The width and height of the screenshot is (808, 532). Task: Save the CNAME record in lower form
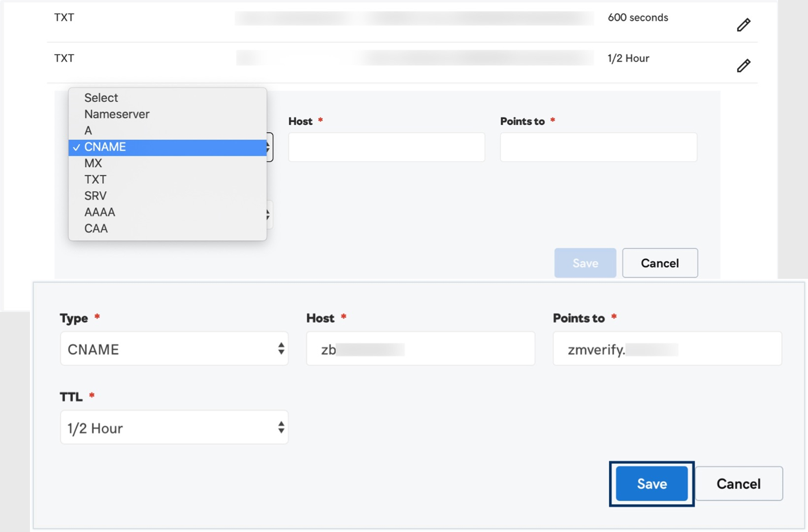pyautogui.click(x=652, y=483)
